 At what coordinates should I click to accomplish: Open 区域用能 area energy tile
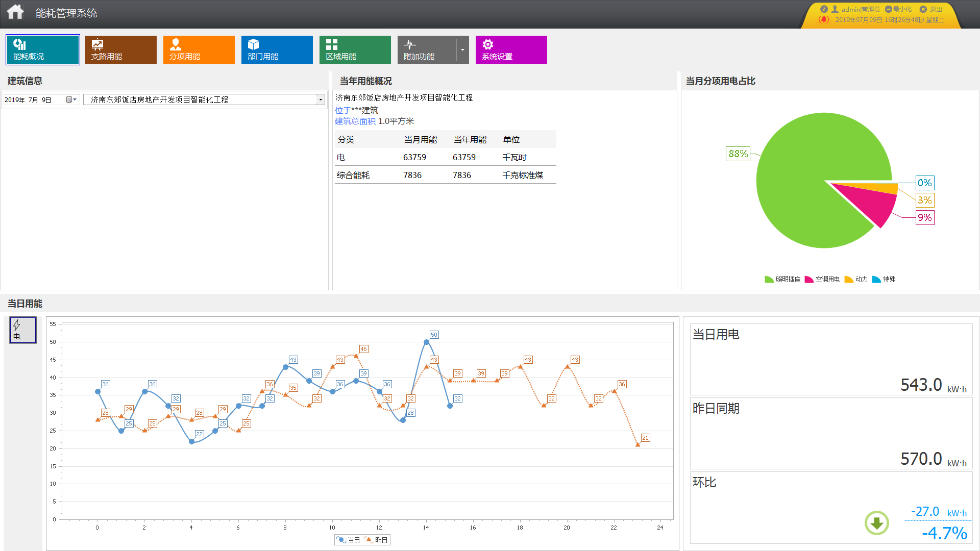(x=355, y=49)
